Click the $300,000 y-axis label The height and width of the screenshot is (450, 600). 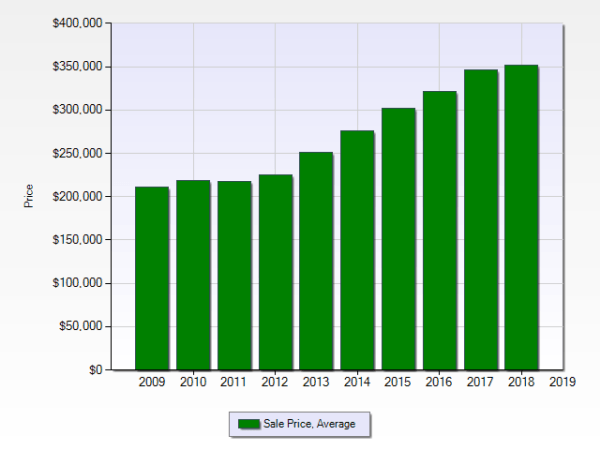coord(78,110)
